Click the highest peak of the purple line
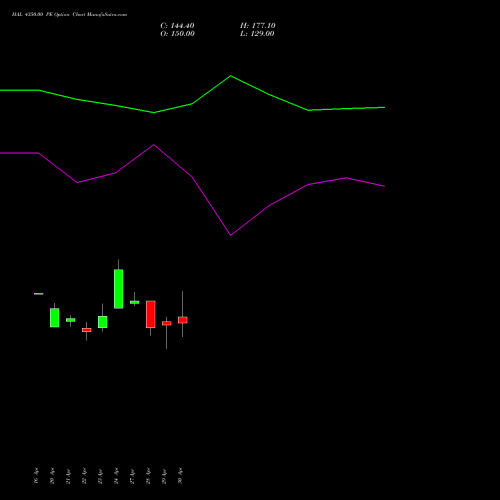 pos(154,145)
